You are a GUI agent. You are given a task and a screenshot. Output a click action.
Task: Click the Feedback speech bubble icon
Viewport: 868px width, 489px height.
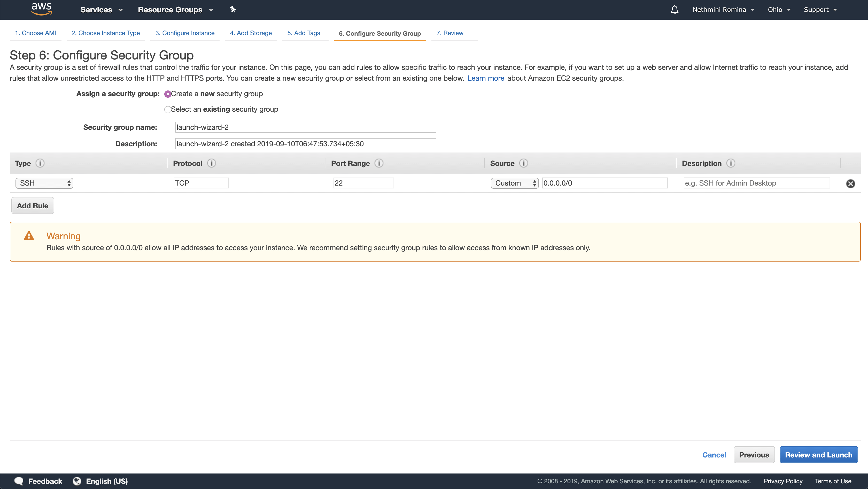tap(19, 481)
